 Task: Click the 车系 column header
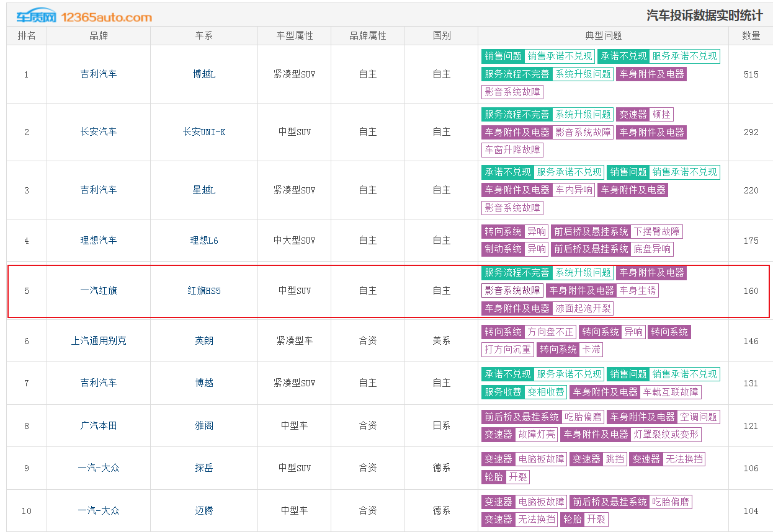[x=204, y=36]
